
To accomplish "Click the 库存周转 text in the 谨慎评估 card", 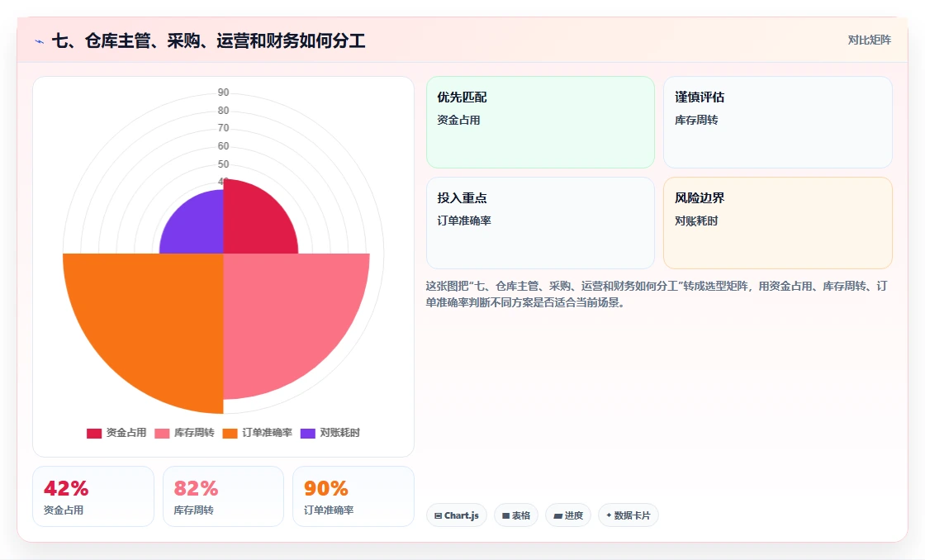I will (x=696, y=120).
